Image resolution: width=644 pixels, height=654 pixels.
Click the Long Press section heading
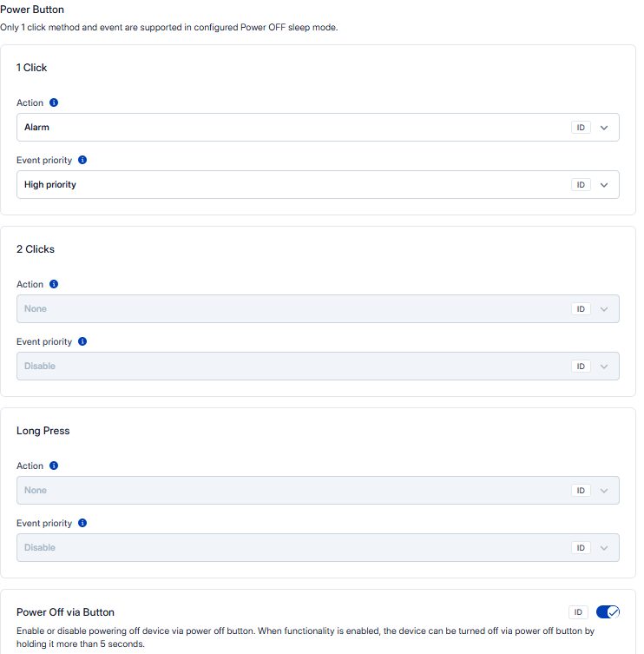(x=43, y=431)
